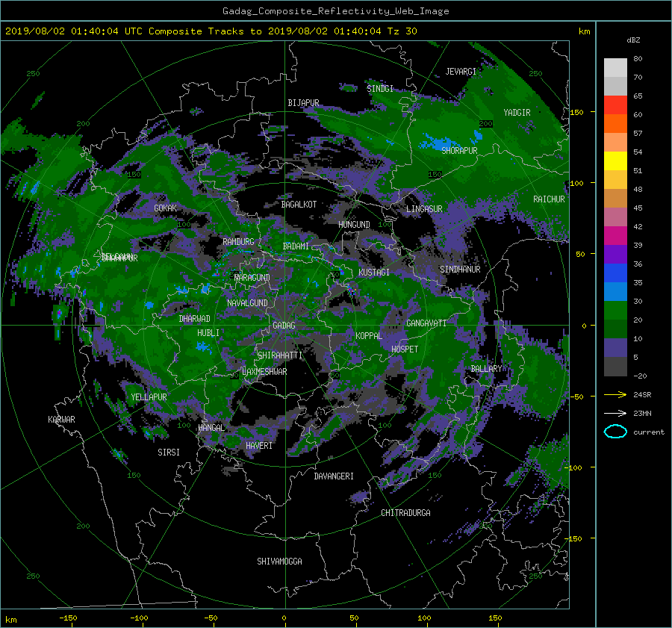Click the KOPPAL city label
The width and height of the screenshot is (672, 628).
click(369, 336)
